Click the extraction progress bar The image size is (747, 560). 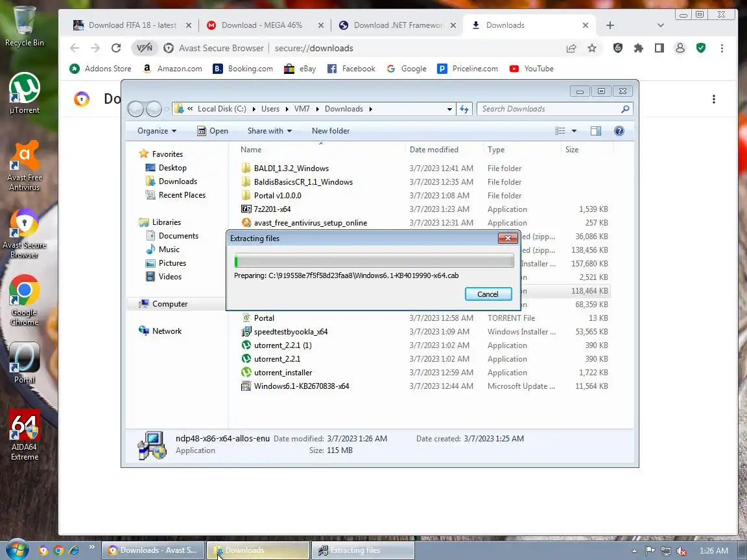tap(374, 261)
